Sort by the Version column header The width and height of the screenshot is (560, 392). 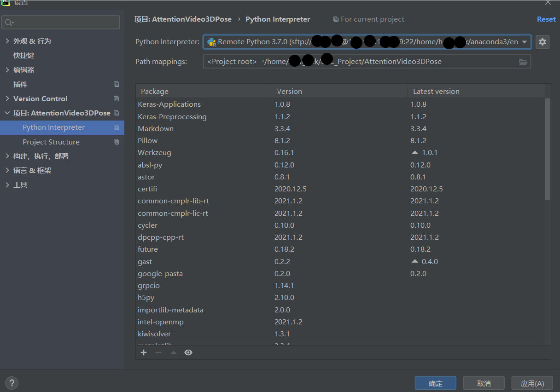[x=340, y=91]
